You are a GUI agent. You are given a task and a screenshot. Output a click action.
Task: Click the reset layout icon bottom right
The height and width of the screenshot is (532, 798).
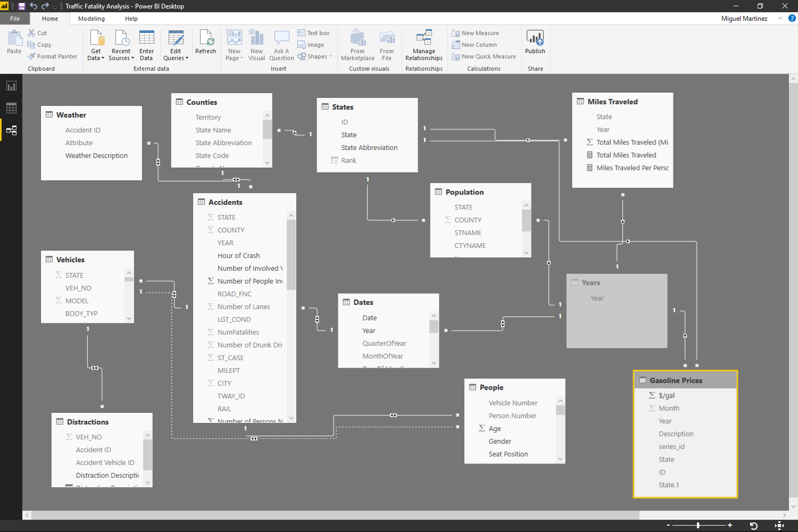click(x=754, y=526)
